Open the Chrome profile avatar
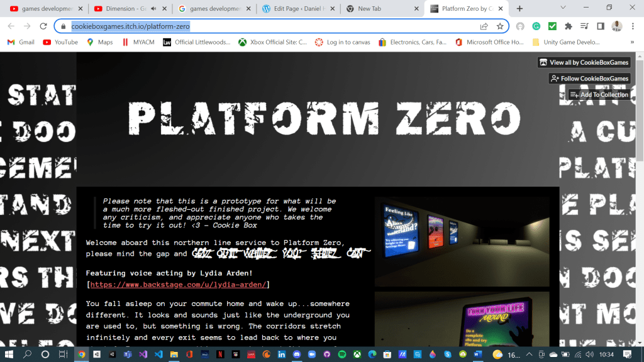This screenshot has width=644, height=362. [616, 26]
